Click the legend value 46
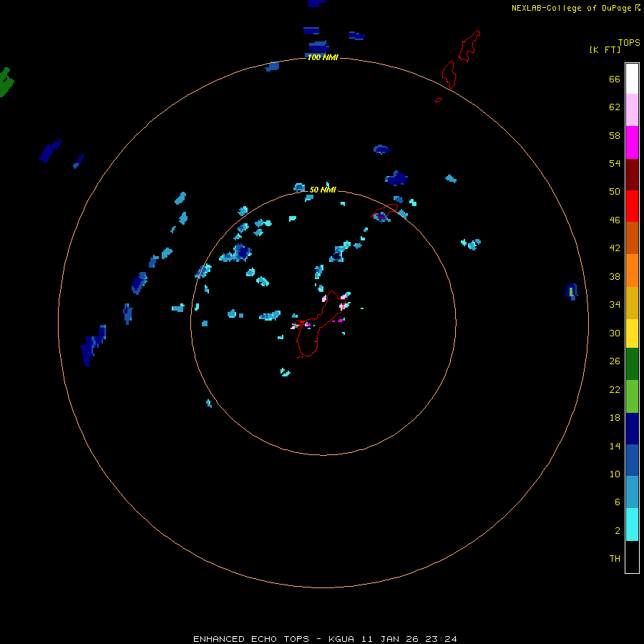Image resolution: width=644 pixels, height=644 pixels. pos(615,220)
